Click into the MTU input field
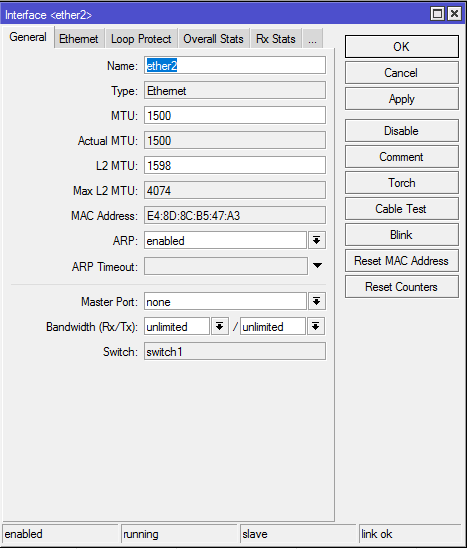467x549 pixels. pyautogui.click(x=235, y=116)
